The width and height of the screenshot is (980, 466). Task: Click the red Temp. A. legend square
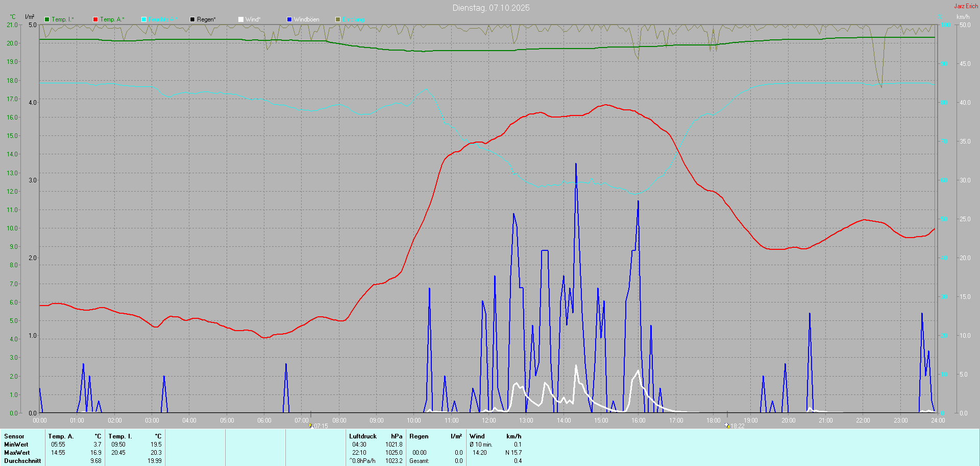95,19
